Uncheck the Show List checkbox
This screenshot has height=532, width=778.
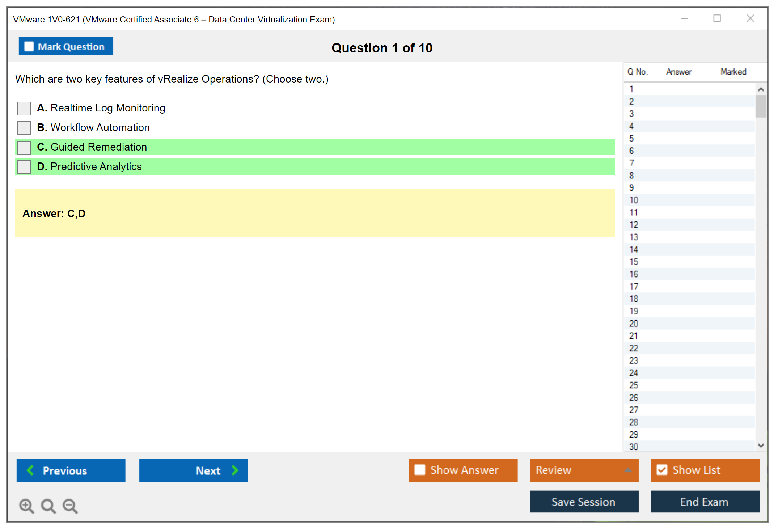tap(662, 470)
